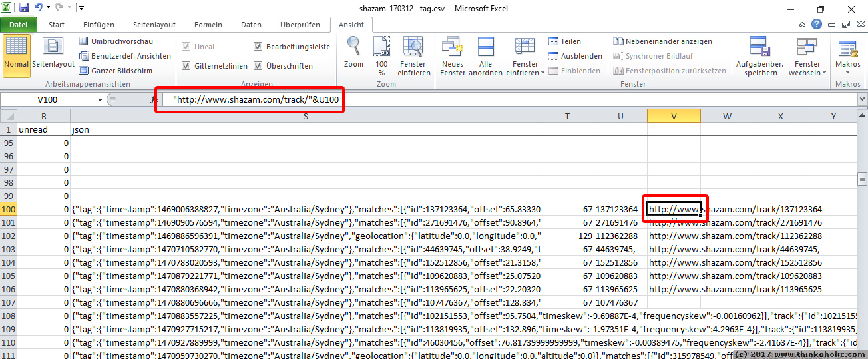Click the Select All corner of the grid
868x359 pixels.
tap(9, 116)
